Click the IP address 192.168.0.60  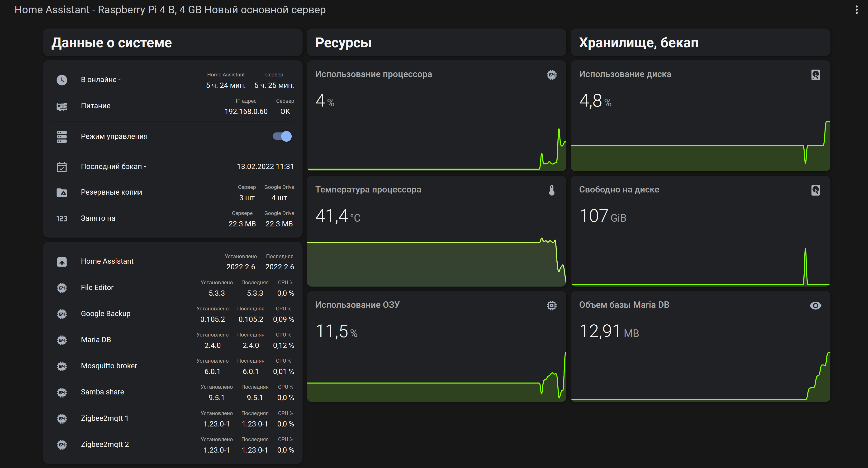point(246,112)
